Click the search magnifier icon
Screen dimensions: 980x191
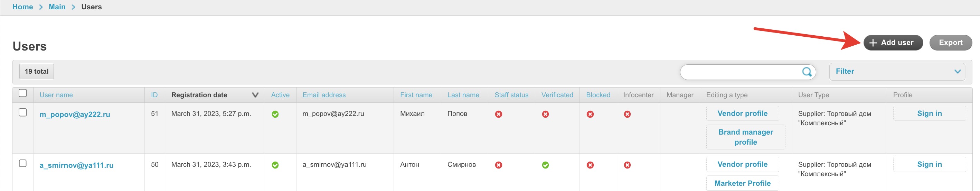(x=807, y=72)
